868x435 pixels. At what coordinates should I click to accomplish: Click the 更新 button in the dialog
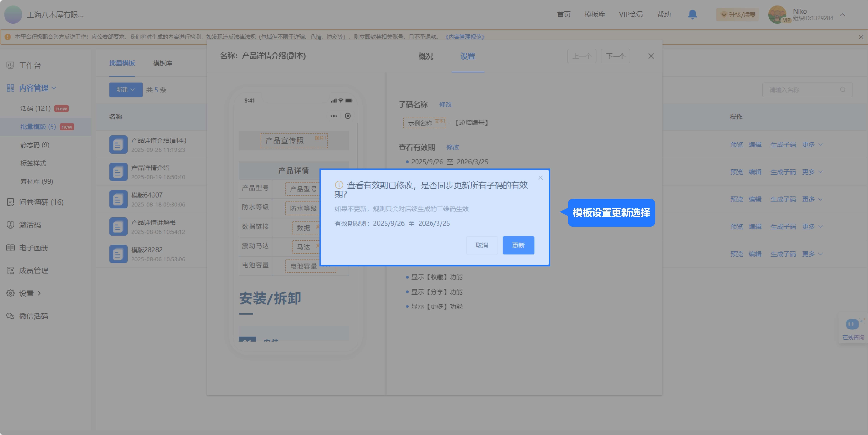click(518, 245)
